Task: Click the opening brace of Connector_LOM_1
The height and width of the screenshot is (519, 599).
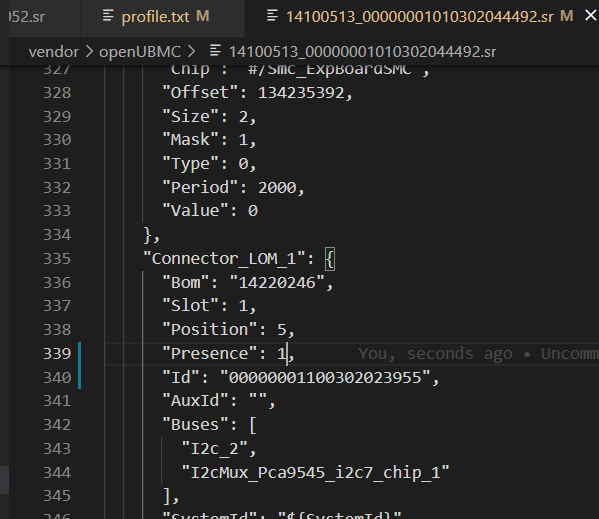Action: tap(330, 259)
